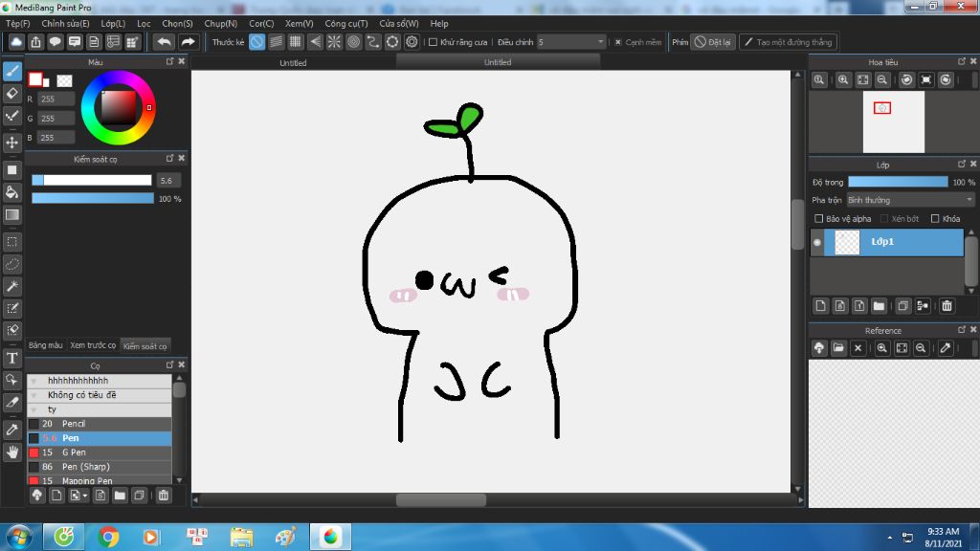
Task: Select the Bucket fill tool
Action: tap(11, 191)
